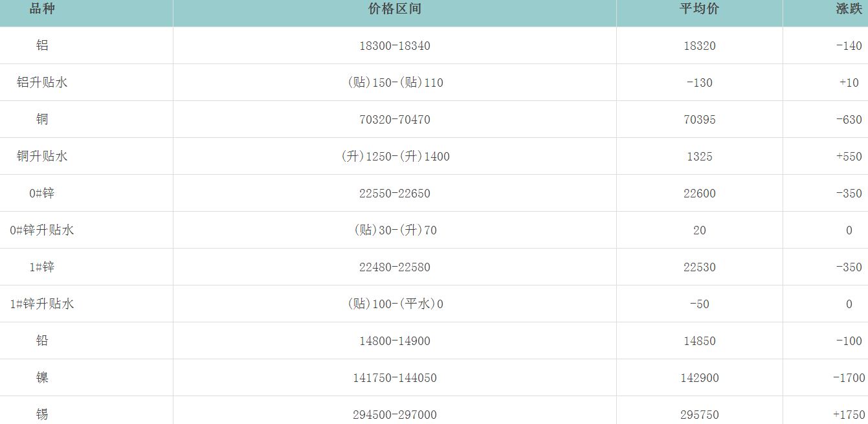This screenshot has height=424, width=868.
Task: Select the 铅 row label
Action: 42,341
